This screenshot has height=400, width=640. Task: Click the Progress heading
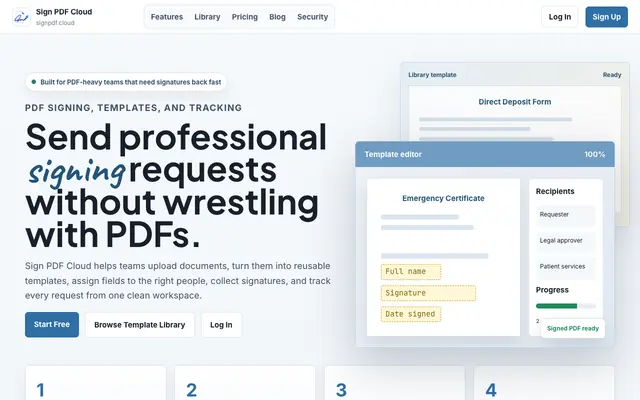point(552,290)
